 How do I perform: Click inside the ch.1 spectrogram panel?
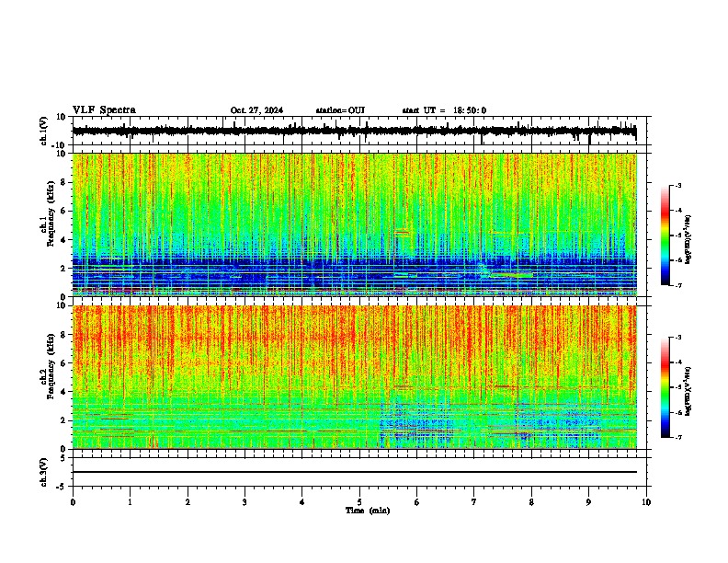click(355, 224)
